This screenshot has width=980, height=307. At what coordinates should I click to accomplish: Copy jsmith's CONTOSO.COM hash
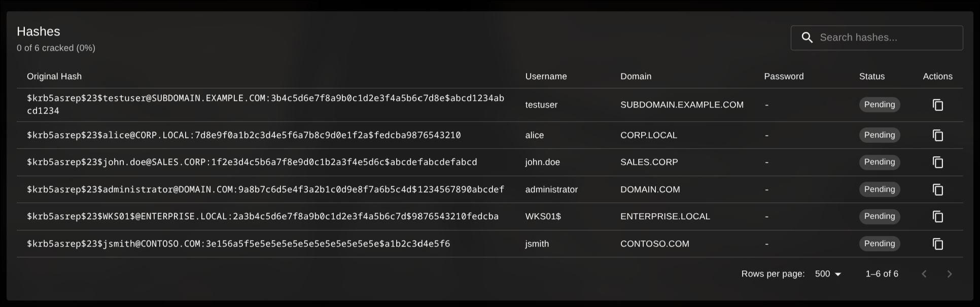coord(938,244)
